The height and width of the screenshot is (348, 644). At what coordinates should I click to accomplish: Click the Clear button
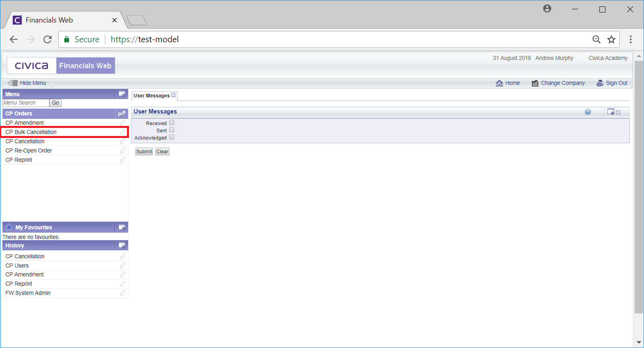(x=162, y=152)
